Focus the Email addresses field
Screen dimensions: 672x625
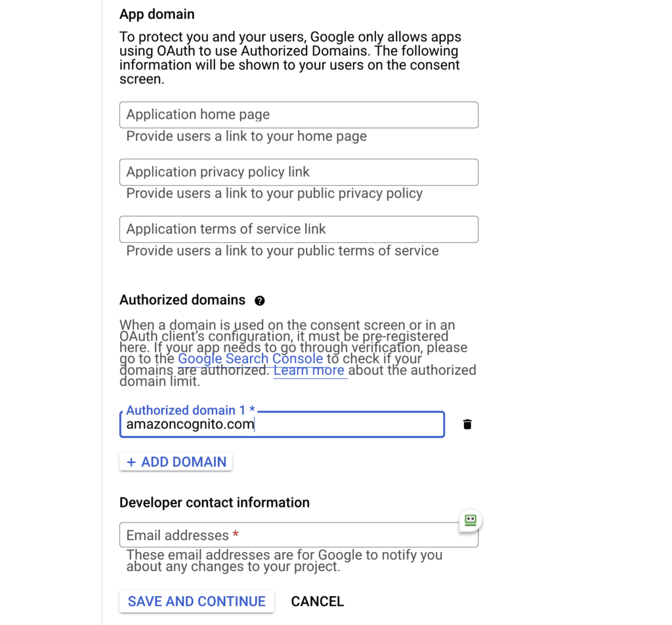coord(299,535)
